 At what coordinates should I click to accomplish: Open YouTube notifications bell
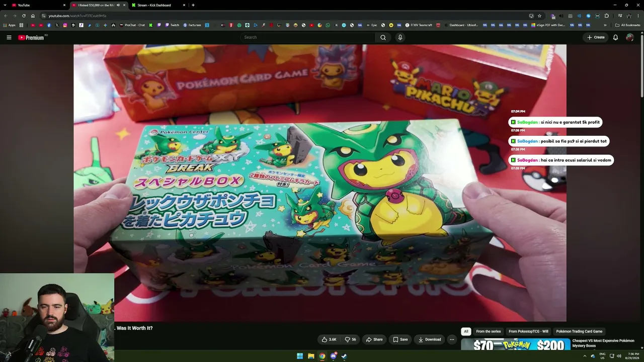(615, 37)
